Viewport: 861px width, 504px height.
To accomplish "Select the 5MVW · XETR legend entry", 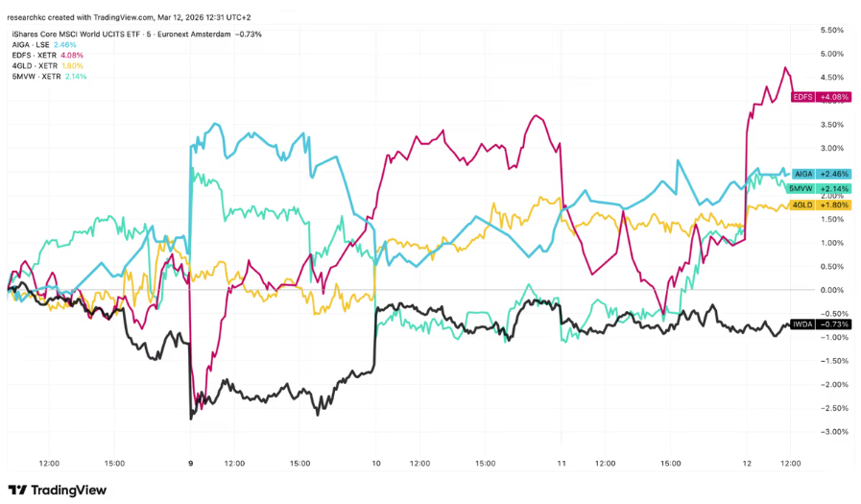I will 46,77.
